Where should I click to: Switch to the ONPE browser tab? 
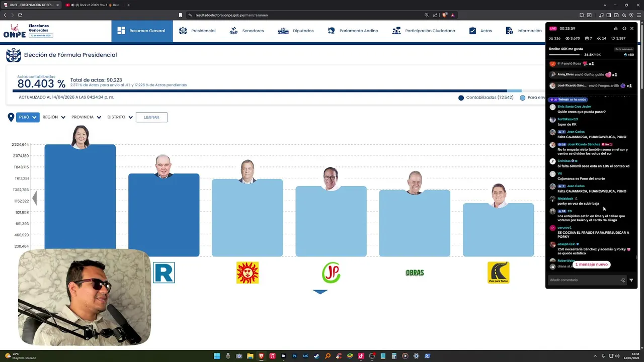(x=31, y=5)
